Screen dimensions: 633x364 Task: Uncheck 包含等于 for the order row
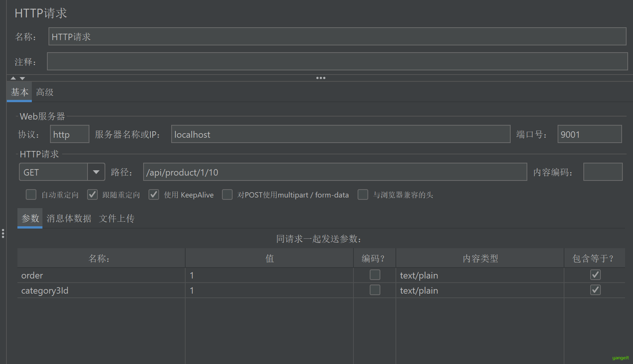coord(595,275)
